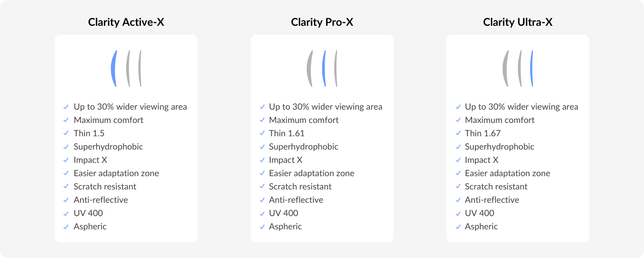Click the gray thinnest lens in Active-X card
The height and width of the screenshot is (258, 644).
(140, 69)
